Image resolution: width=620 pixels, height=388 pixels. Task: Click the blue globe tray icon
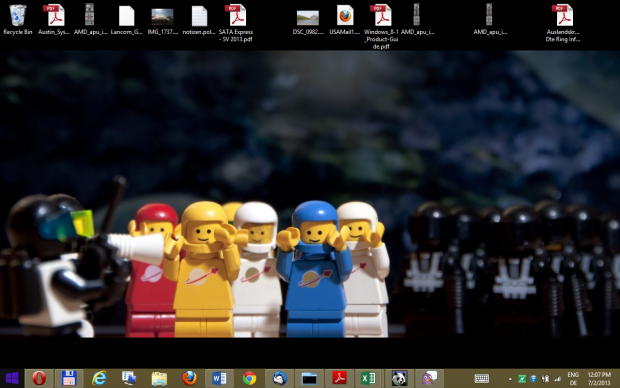click(x=533, y=379)
